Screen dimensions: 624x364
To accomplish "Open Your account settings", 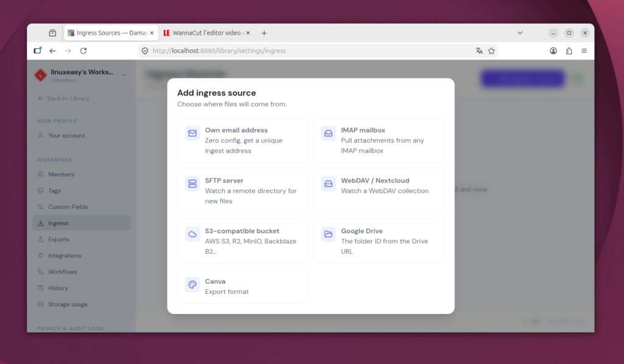I will [x=81, y=136].
